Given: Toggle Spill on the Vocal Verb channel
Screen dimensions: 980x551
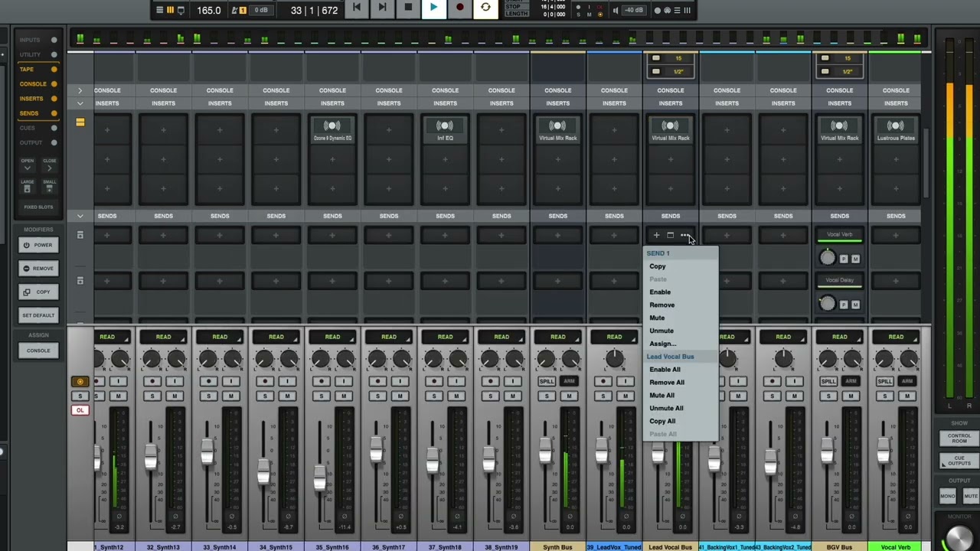Looking at the screenshot, I should 884,381.
